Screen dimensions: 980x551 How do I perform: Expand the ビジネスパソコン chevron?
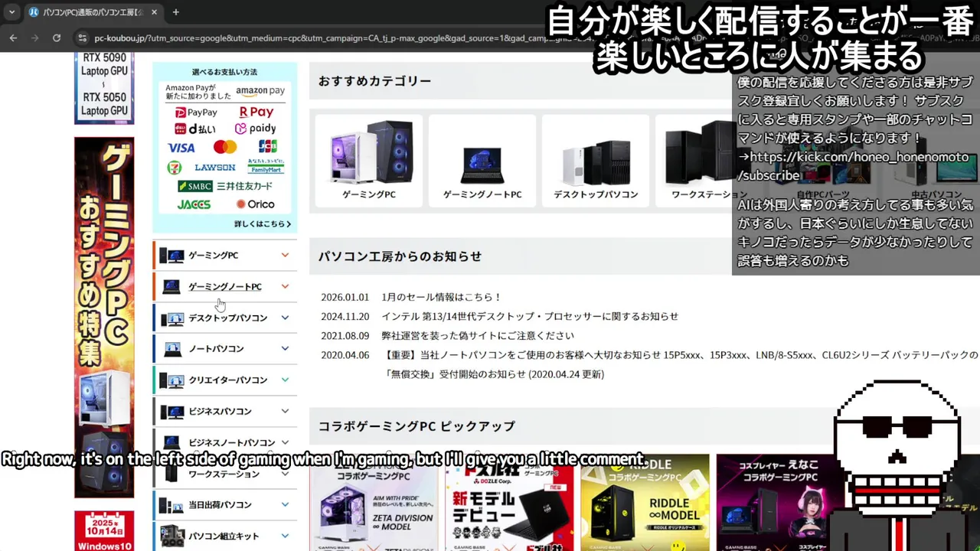(285, 411)
